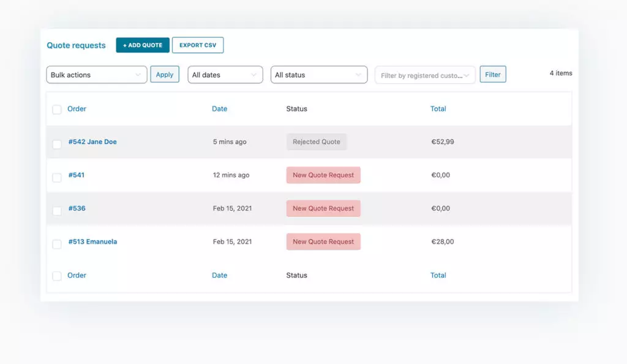Toggle the select-all checkbox in table footer

(57, 276)
